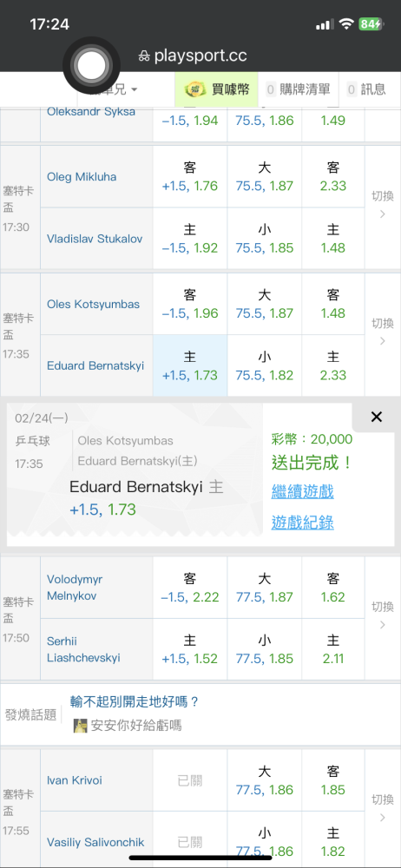Select 主 2.11 moneyline for Serhii Liashchevskyi
Viewport: 401px width, 868px height.
coord(333,649)
